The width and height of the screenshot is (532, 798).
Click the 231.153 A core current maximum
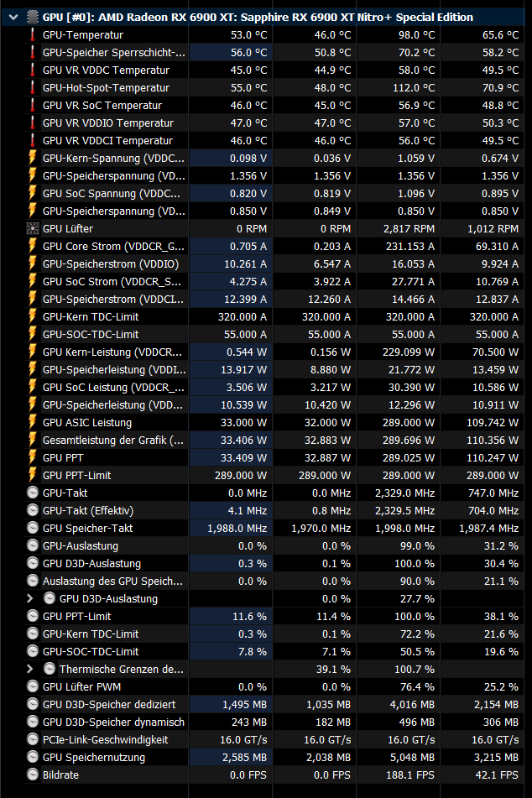click(x=409, y=247)
